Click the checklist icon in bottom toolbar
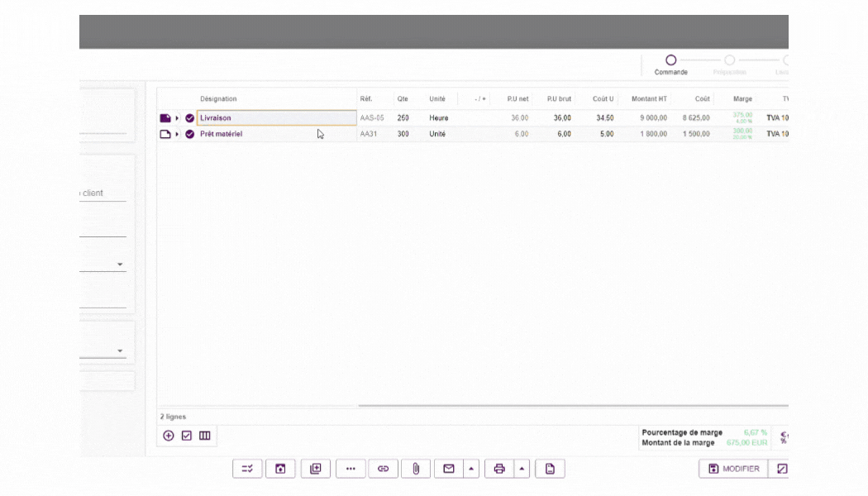 pyautogui.click(x=247, y=469)
